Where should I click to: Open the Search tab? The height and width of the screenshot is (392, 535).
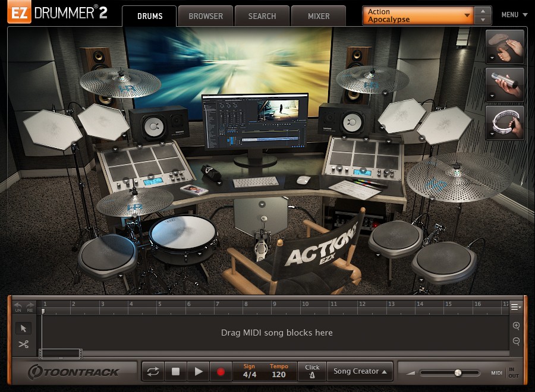pyautogui.click(x=262, y=16)
